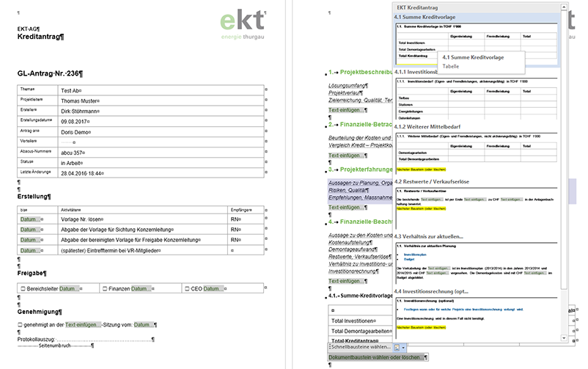Click the 'Total Demontagearbeiten' table cell in document

click(x=361, y=331)
